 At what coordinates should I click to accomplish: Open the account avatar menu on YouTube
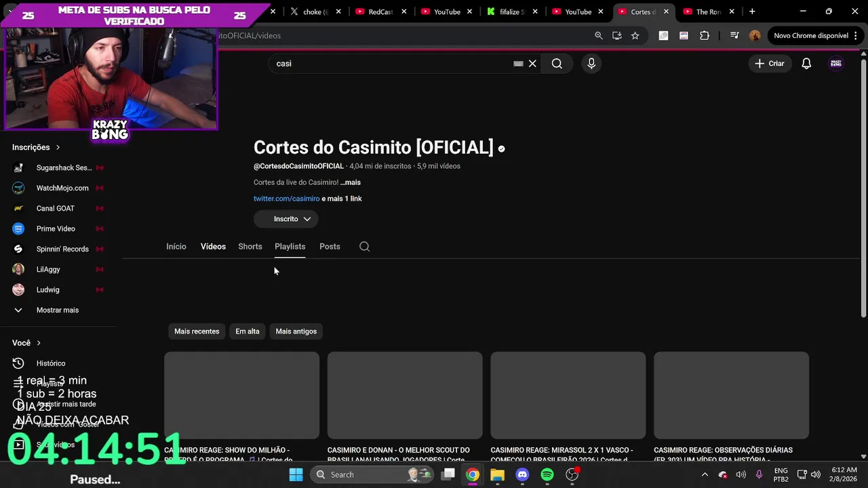(x=836, y=63)
